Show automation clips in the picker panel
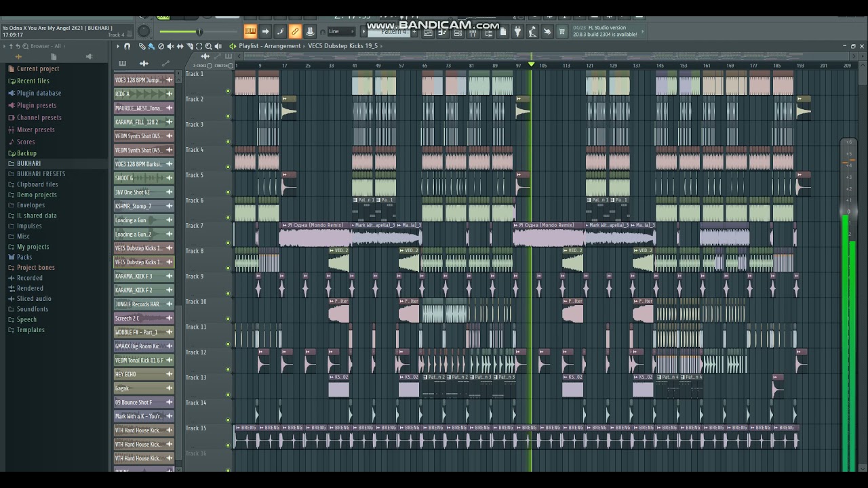This screenshot has width=868, height=488. pyautogui.click(x=165, y=64)
